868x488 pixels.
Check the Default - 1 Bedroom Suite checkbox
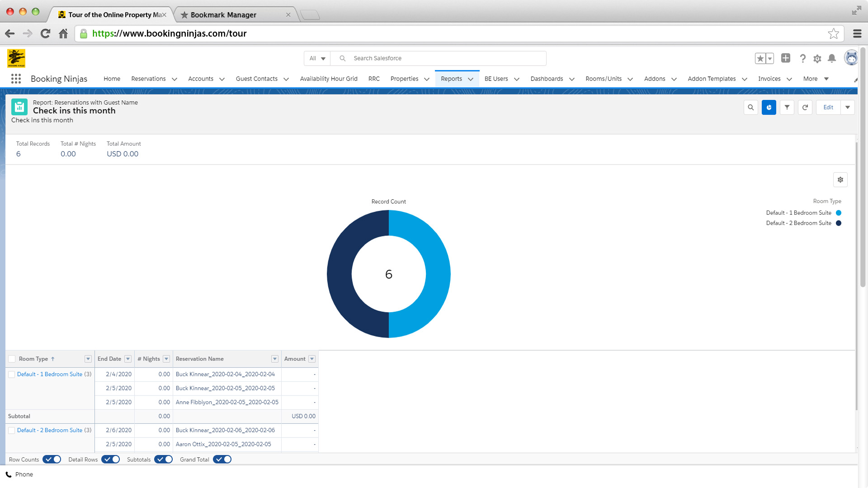pos(12,375)
